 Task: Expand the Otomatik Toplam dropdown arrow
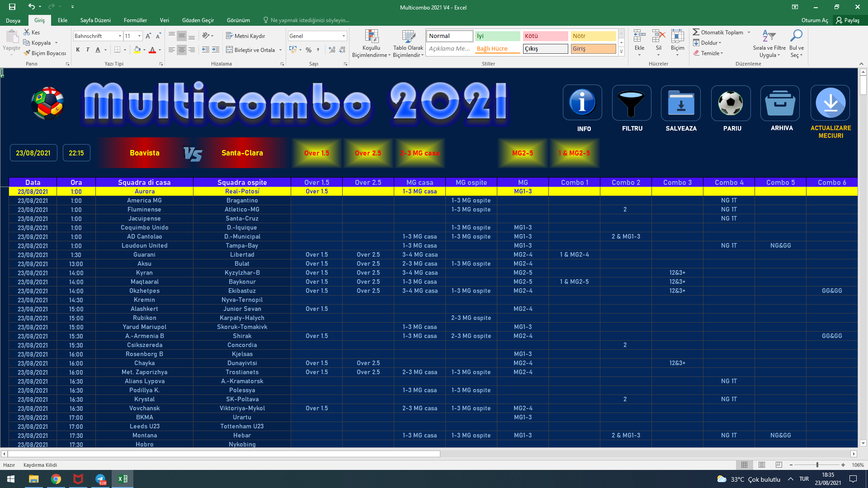[x=749, y=32]
